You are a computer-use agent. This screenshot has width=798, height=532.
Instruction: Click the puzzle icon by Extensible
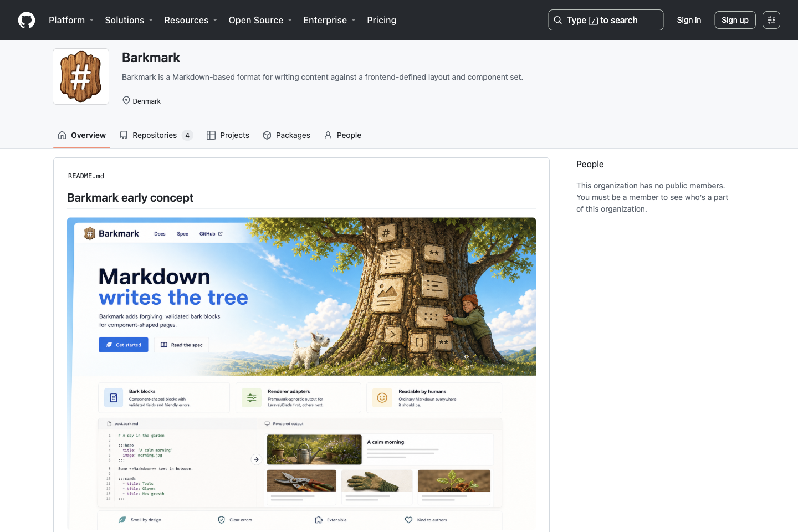(x=319, y=520)
